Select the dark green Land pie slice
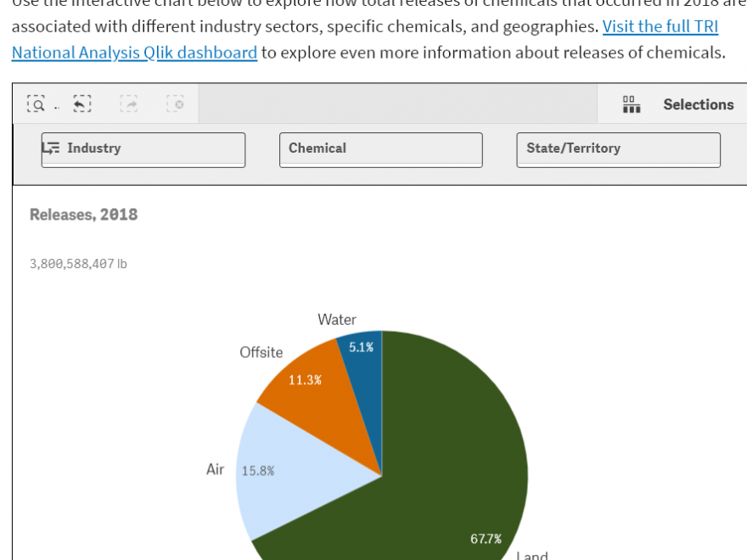747x560 pixels. (452, 467)
